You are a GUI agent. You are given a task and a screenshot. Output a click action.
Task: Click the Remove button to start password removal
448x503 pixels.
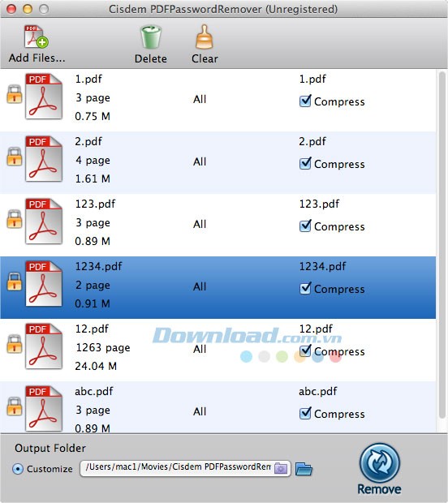coord(380,469)
